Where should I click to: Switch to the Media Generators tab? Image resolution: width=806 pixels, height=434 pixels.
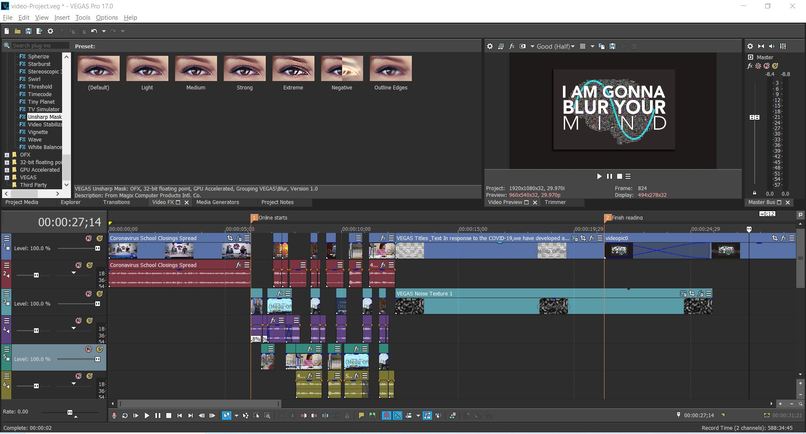(217, 203)
